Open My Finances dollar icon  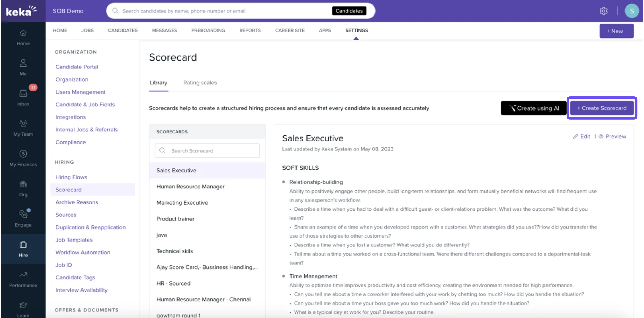pyautogui.click(x=23, y=154)
